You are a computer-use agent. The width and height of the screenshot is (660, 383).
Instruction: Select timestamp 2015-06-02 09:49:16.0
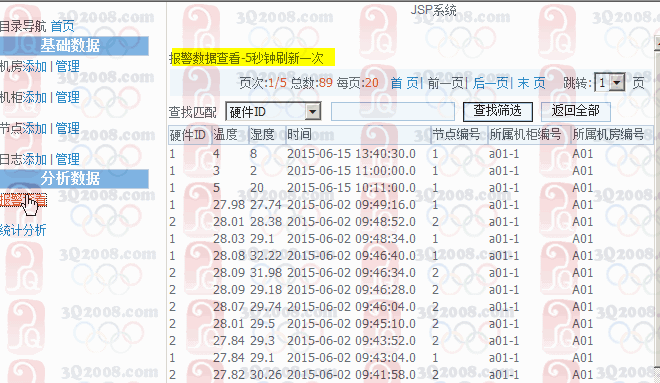coord(351,205)
